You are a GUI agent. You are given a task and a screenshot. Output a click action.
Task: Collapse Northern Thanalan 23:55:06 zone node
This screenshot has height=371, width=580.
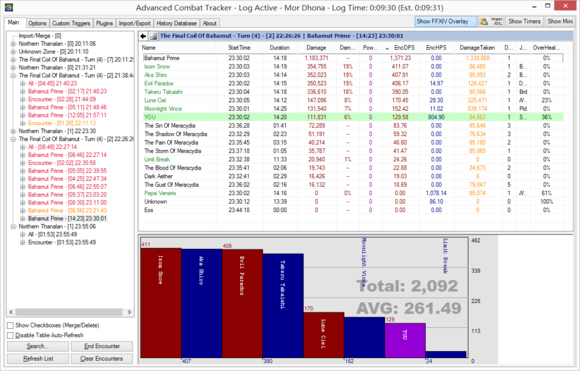pyautogui.click(x=13, y=226)
